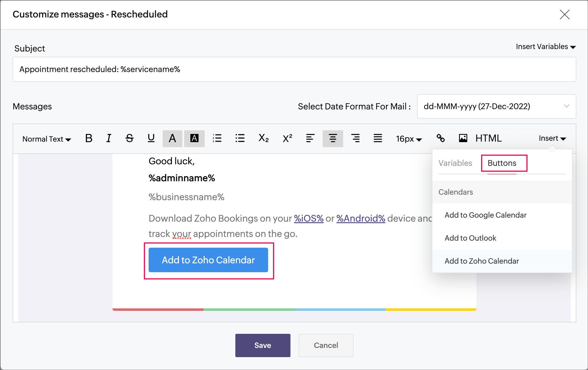Apply strikethrough formatting
Screen dimensions: 588x370
(x=130, y=139)
